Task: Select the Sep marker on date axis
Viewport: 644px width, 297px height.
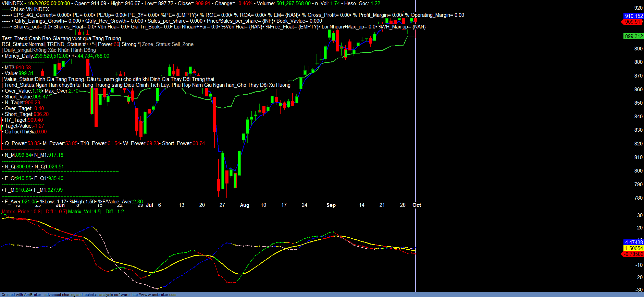Action: (331, 205)
